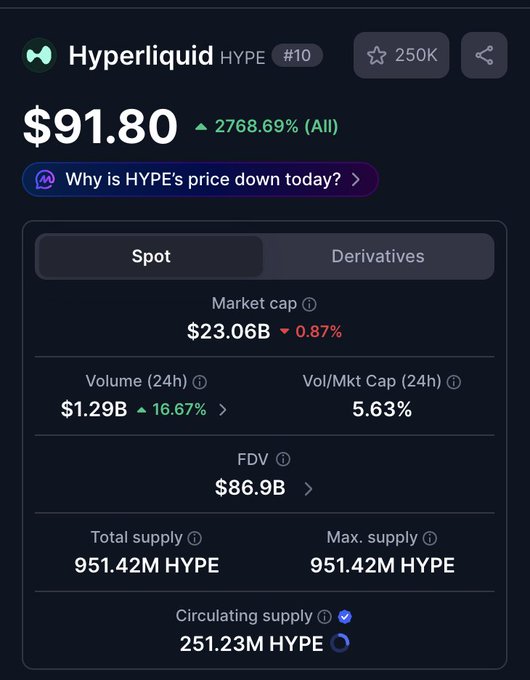The width and height of the screenshot is (530, 680).
Task: Show Total supply info icon
Action: click(x=194, y=538)
